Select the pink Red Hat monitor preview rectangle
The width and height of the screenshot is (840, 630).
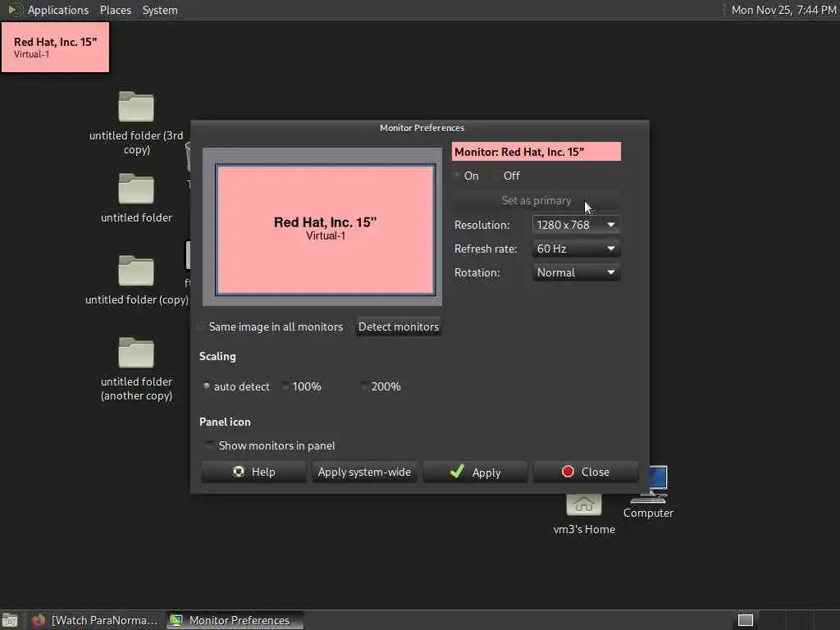pos(325,230)
